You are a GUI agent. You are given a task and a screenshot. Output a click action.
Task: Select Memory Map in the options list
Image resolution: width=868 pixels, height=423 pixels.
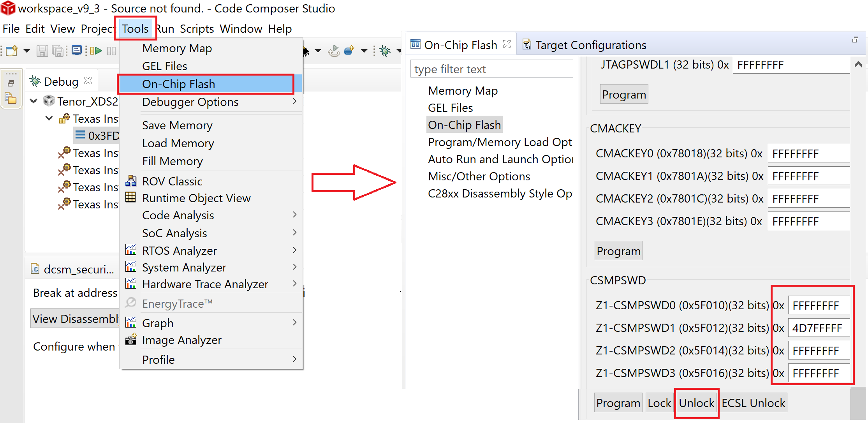pos(463,91)
